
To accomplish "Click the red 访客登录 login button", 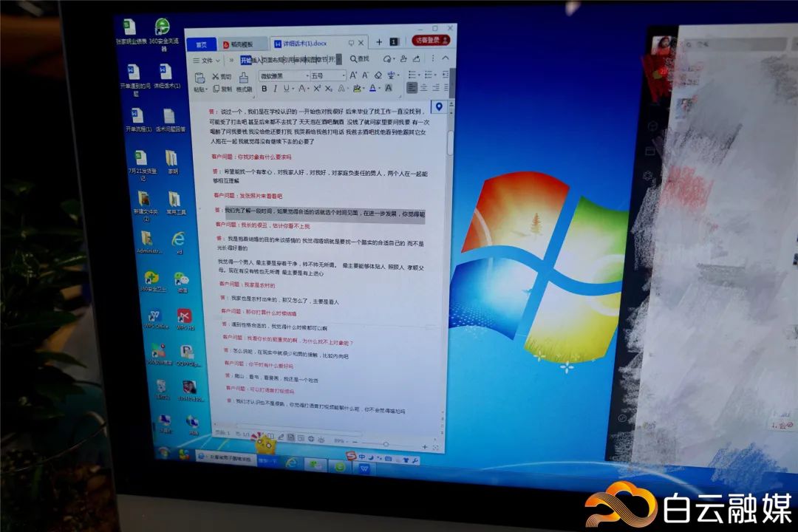I will [x=432, y=41].
